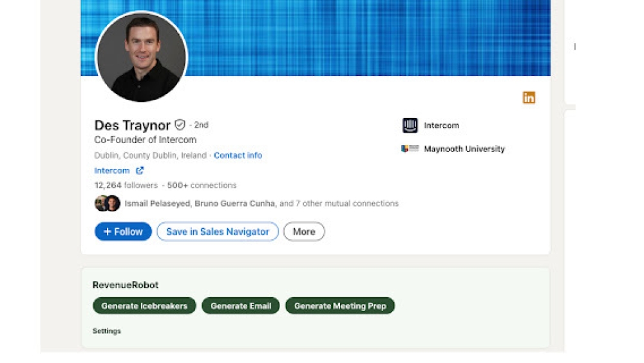Click mutual connections avatar thumbnails

pos(107,203)
